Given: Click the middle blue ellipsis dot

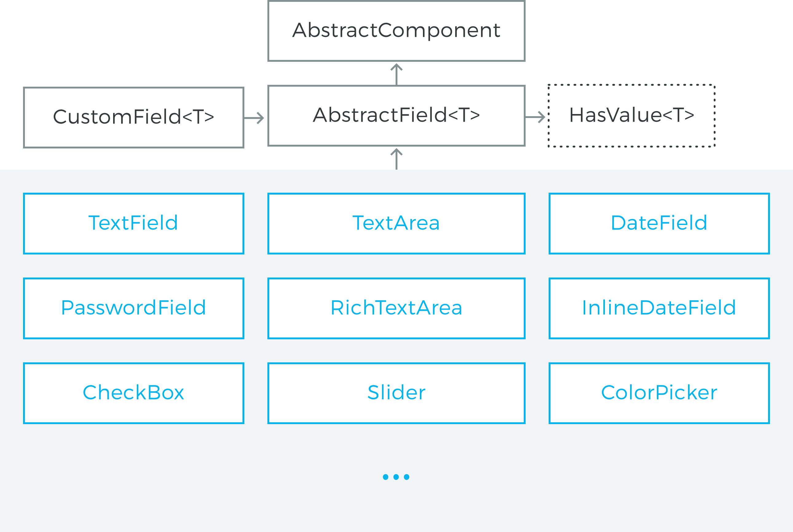Looking at the screenshot, I should click(x=396, y=477).
